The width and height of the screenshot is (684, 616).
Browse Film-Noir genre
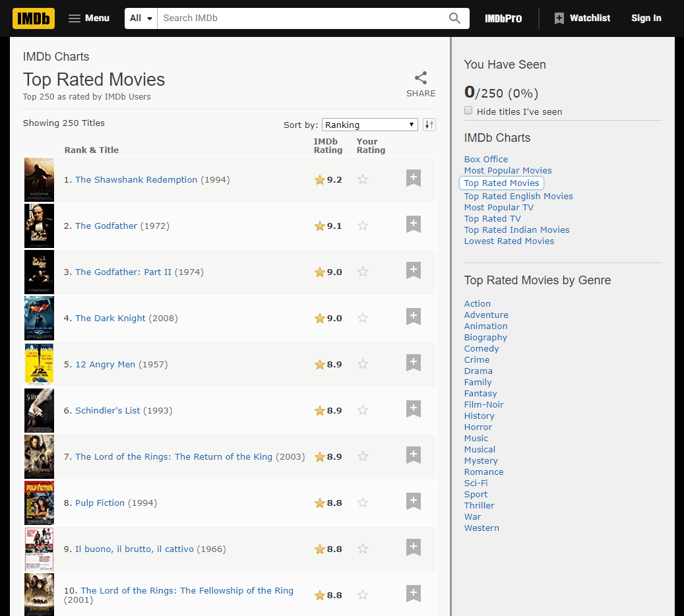point(483,405)
